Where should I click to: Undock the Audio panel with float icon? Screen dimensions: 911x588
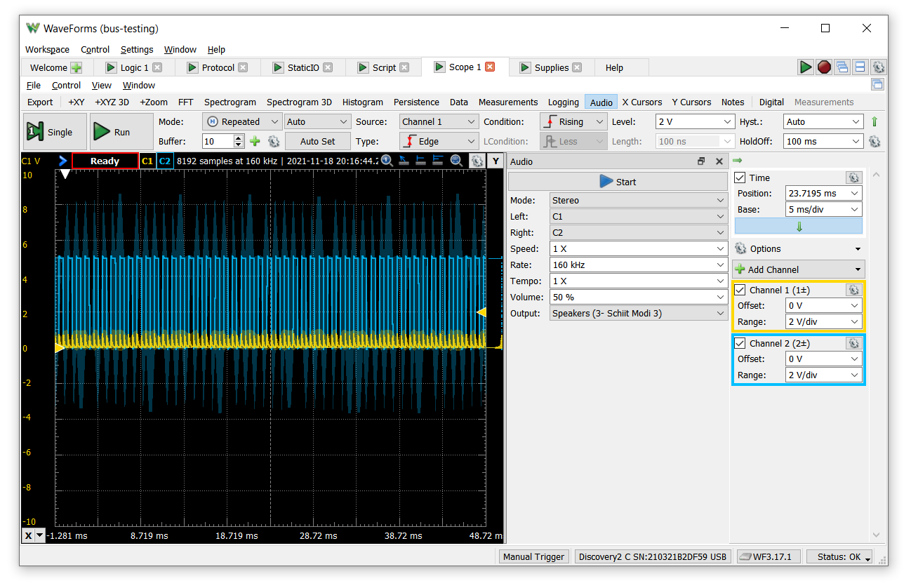coord(700,161)
